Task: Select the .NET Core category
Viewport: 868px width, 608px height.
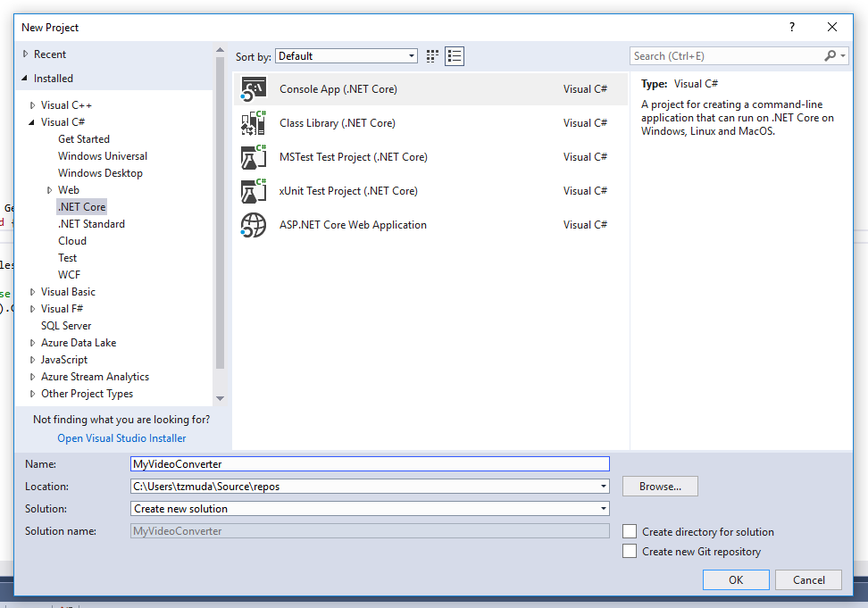Action: pos(82,207)
